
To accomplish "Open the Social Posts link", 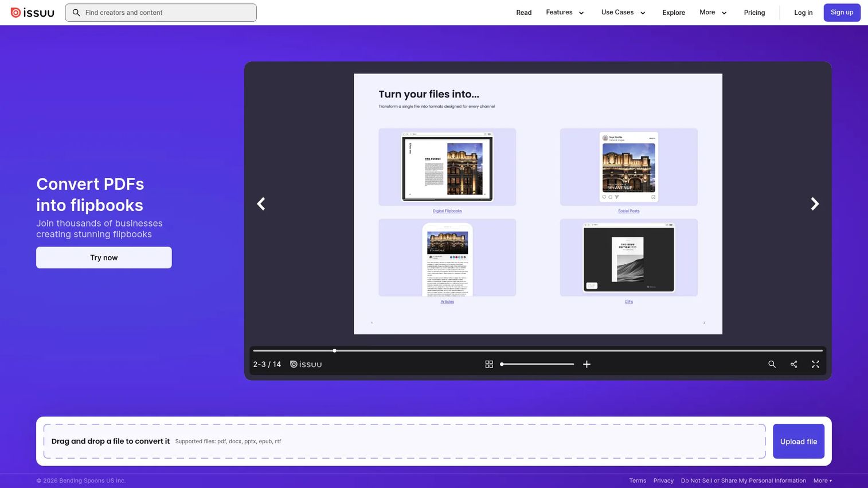I will [x=629, y=211].
